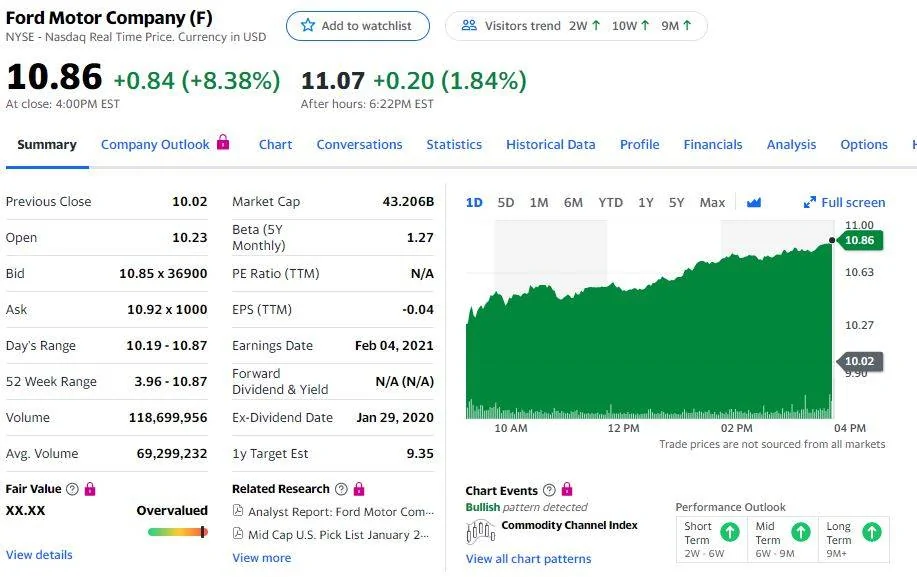This screenshot has height=577, width=917.
Task: Click the star icon in Add to watchlist
Action: 308,25
